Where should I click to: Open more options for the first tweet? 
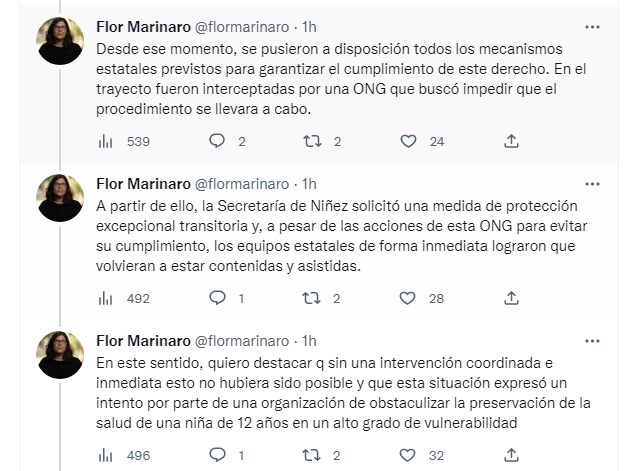(597, 27)
